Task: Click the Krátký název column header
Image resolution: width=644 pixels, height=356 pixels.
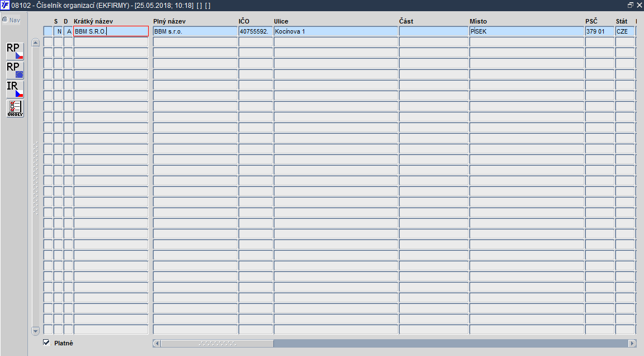Action: tap(93, 21)
